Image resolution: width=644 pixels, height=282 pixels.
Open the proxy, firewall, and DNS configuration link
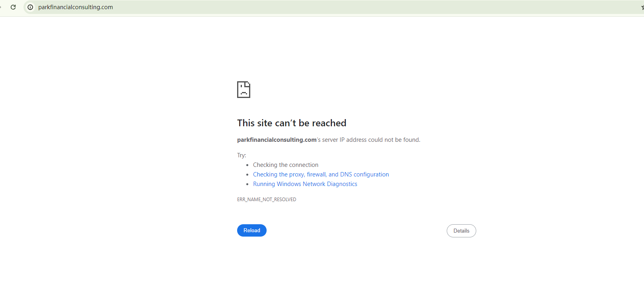(x=321, y=174)
